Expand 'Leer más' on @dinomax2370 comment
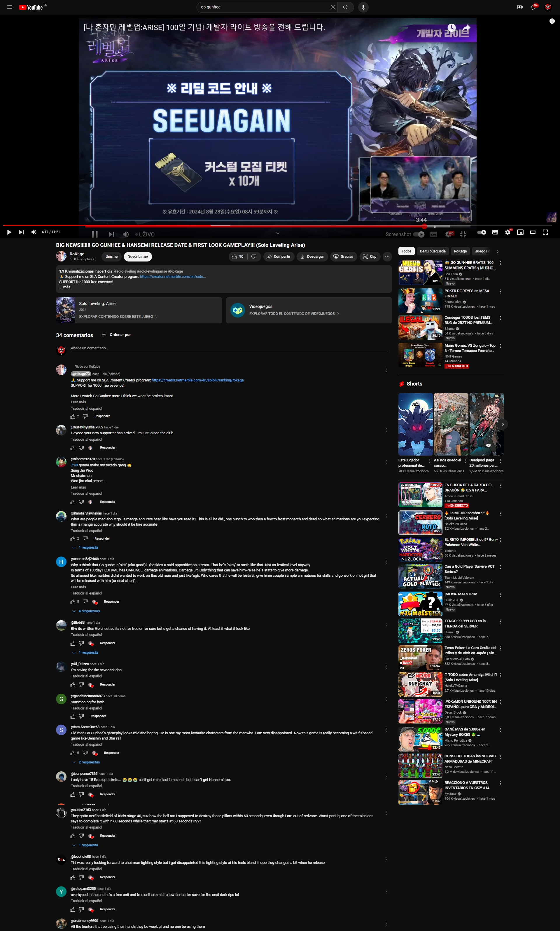 [x=78, y=487]
